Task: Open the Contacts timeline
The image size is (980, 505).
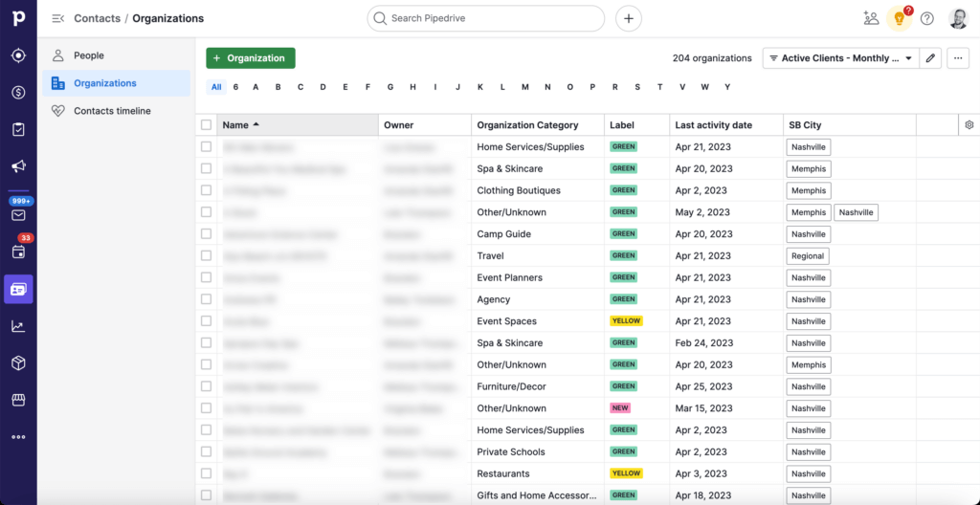Action: 116,111
